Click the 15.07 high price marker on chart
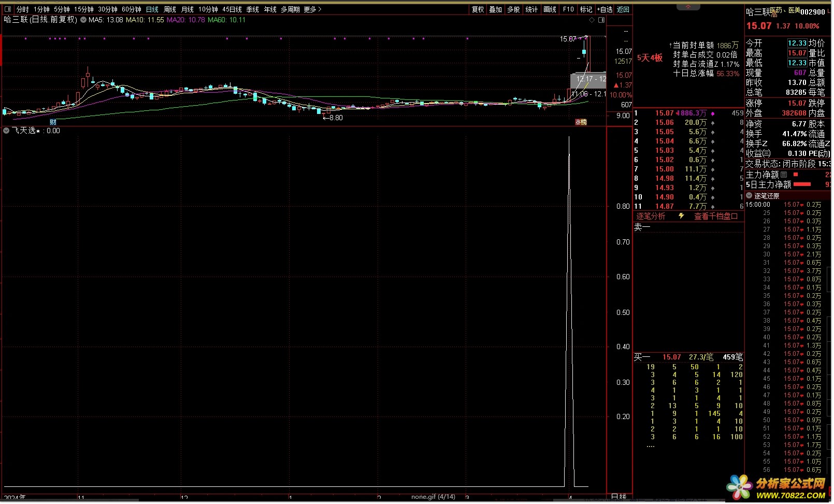The height and width of the screenshot is (504, 834). [568, 39]
